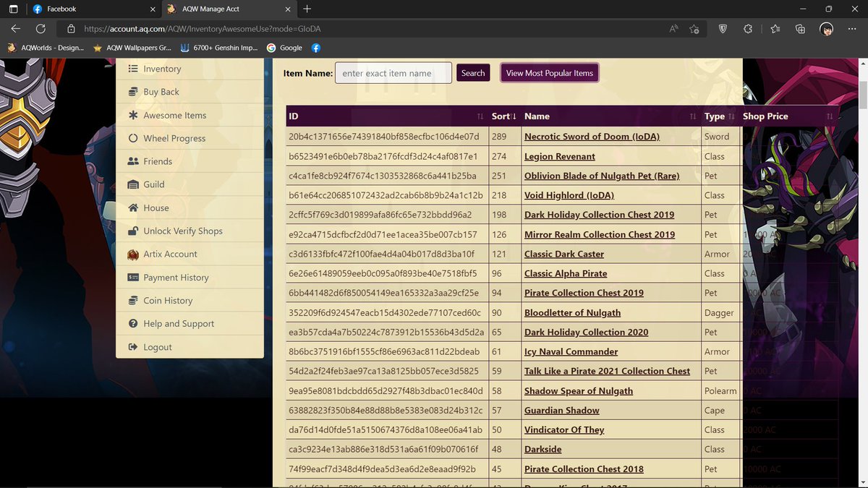Open the Shadow Spear of Nulgath link
868x488 pixels.
(x=579, y=390)
